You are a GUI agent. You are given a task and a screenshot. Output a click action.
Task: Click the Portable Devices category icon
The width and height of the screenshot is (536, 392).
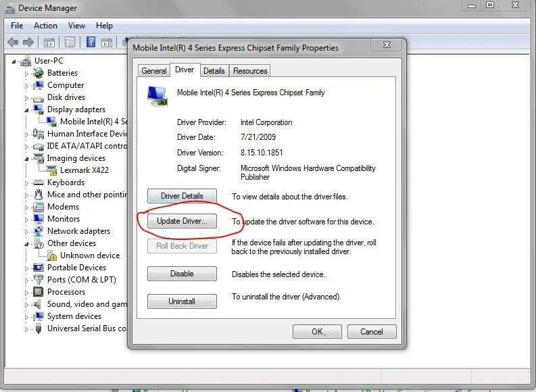click(x=39, y=268)
